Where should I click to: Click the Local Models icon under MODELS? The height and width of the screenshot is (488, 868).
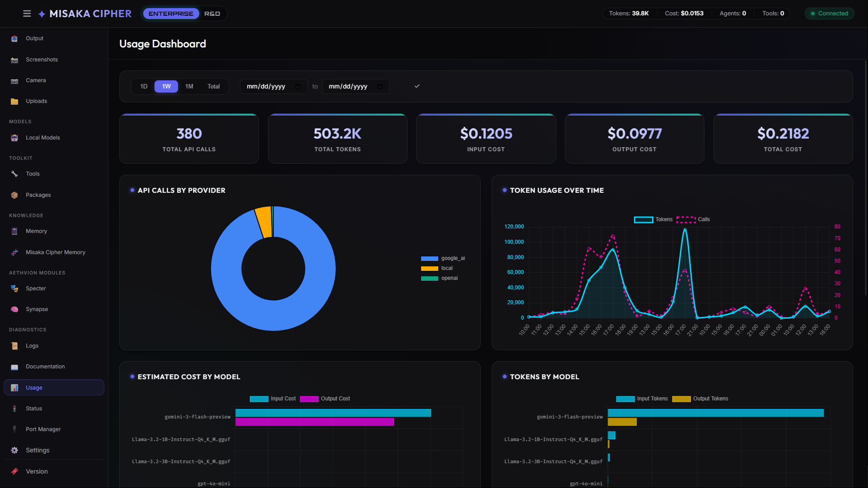14,137
